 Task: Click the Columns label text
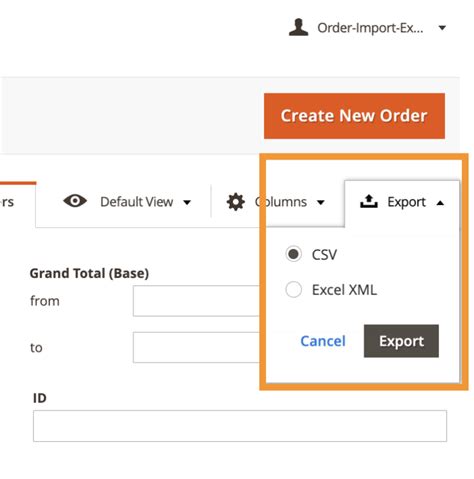click(281, 202)
